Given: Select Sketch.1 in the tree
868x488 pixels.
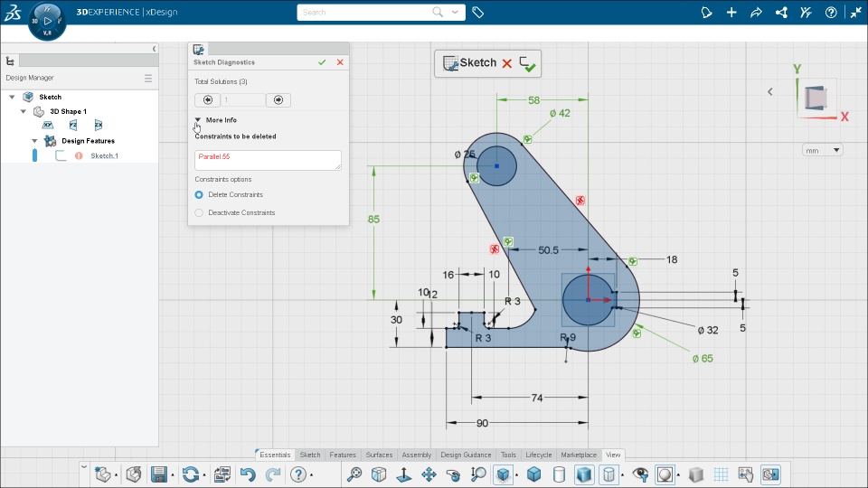Looking at the screenshot, I should coord(105,156).
